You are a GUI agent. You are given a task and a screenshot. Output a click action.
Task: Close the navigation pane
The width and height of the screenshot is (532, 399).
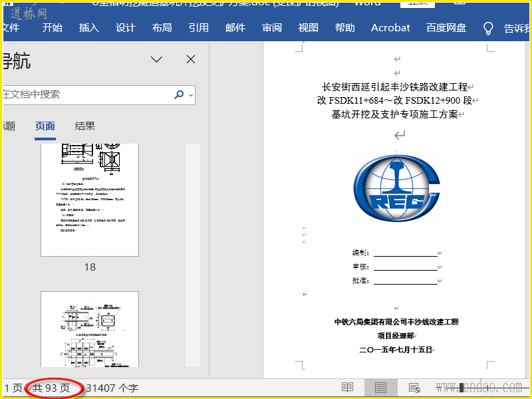click(191, 59)
